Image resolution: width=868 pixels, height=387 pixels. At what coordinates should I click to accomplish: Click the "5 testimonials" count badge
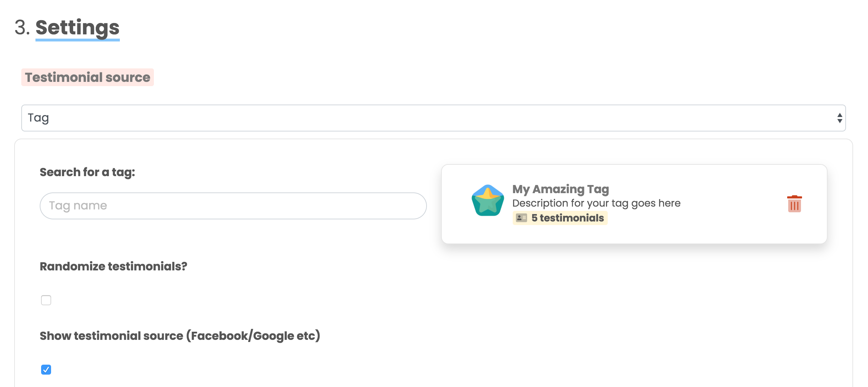tap(567, 218)
